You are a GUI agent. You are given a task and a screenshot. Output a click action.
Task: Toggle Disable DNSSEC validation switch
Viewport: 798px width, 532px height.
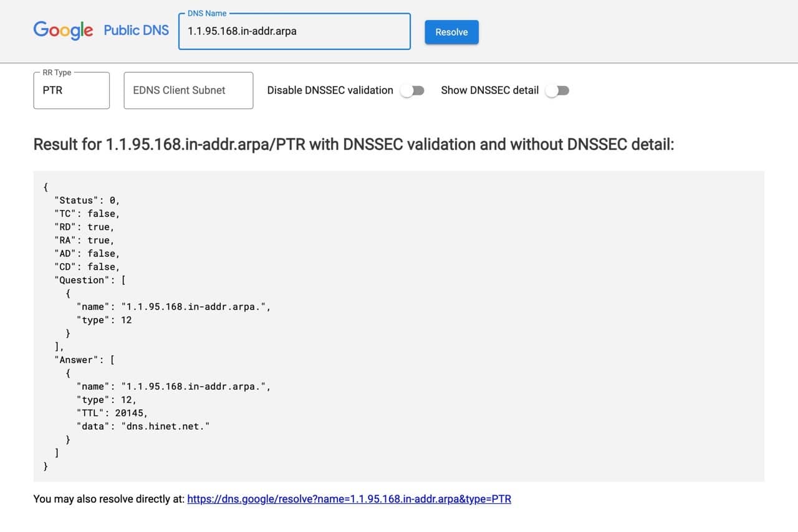click(412, 91)
